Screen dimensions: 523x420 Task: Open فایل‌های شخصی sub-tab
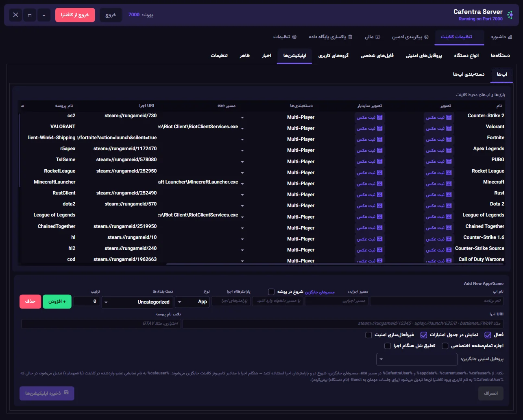point(377,55)
